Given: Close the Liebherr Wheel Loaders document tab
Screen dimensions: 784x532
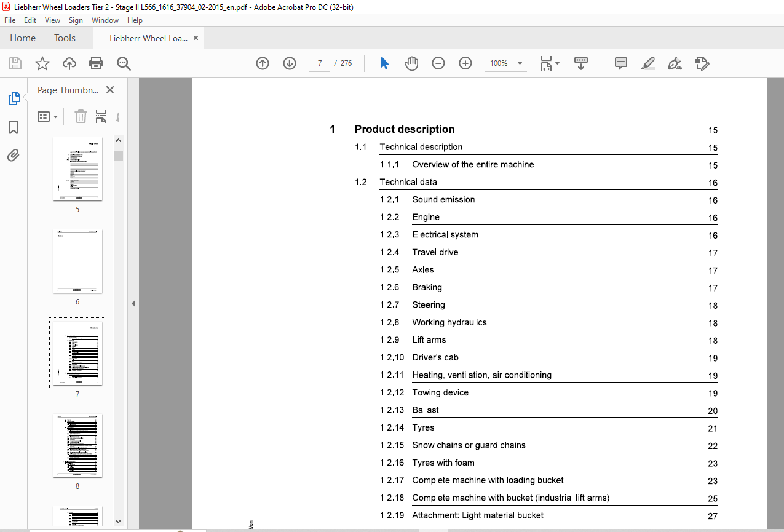Looking at the screenshot, I should click(196, 38).
